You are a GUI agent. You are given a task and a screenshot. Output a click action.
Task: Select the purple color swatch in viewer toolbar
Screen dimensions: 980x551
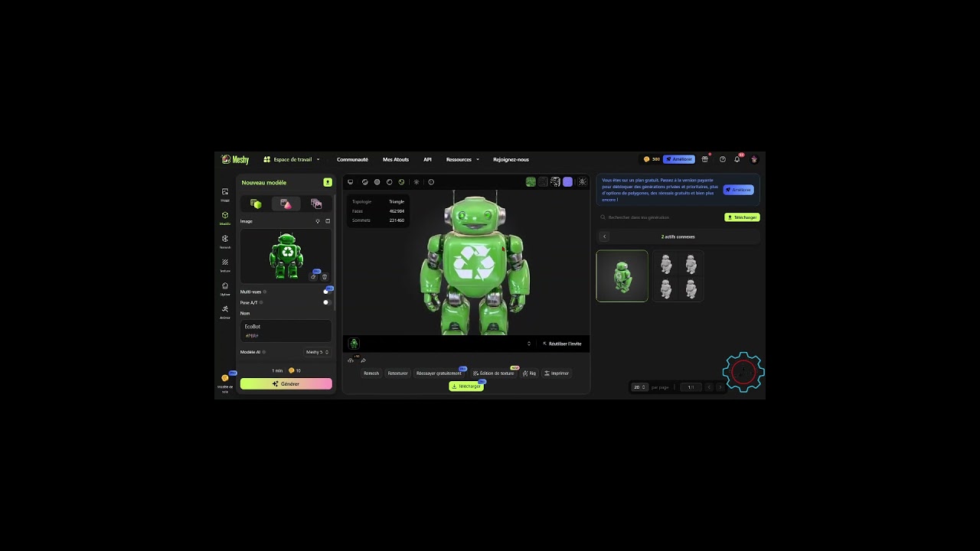pyautogui.click(x=567, y=182)
